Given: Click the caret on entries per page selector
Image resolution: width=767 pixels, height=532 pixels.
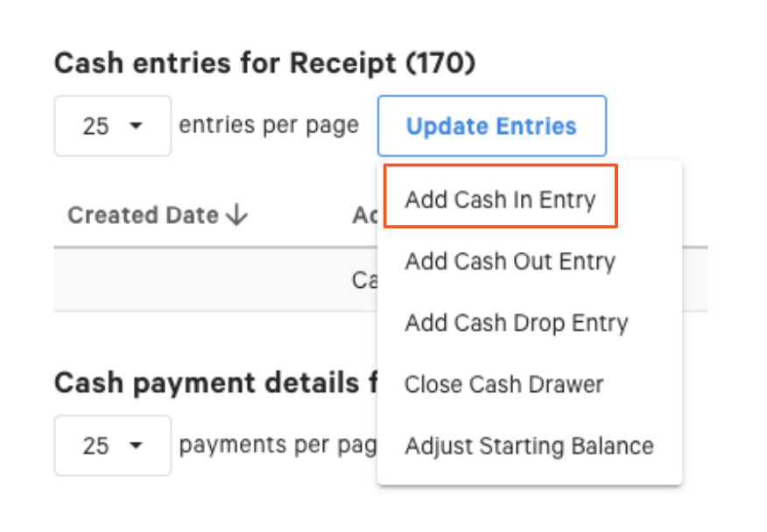Looking at the screenshot, I should click(x=135, y=125).
